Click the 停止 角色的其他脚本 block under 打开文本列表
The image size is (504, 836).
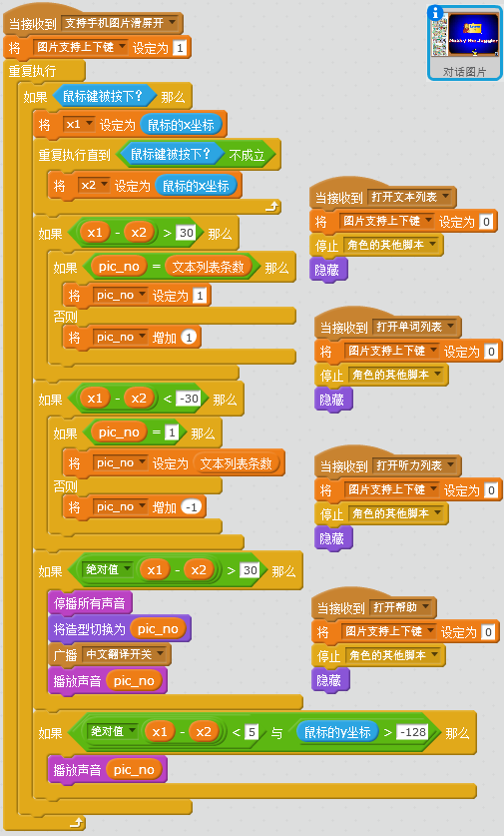coord(376,246)
